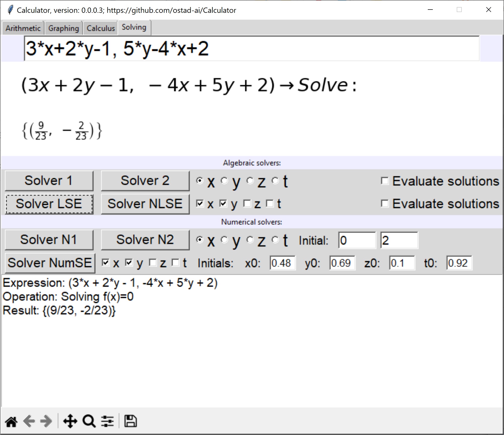The image size is (504, 435).
Task: Click the feather app icon in title bar
Action: point(10,10)
